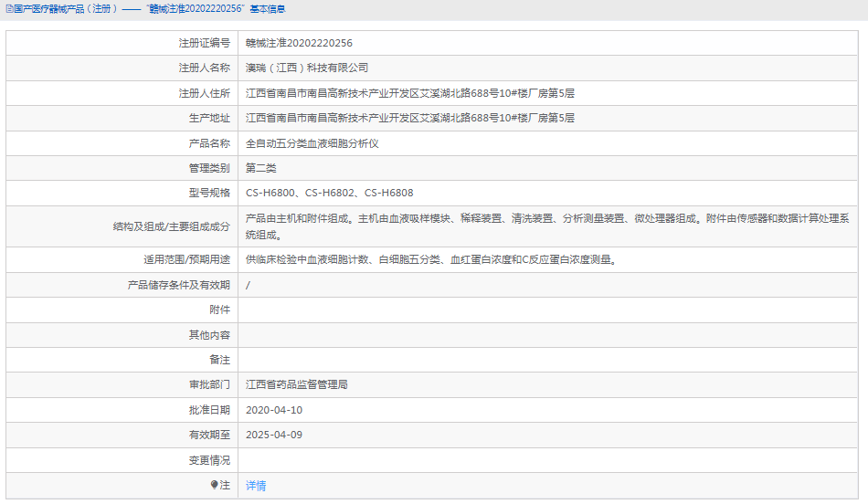Click the 生产地址 label
Image resolution: width=868 pixels, height=504 pixels.
point(209,118)
